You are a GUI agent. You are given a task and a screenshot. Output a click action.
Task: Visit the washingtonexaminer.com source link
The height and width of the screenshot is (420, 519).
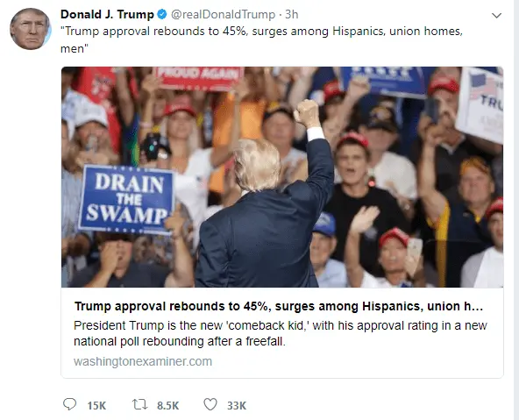coord(143,361)
